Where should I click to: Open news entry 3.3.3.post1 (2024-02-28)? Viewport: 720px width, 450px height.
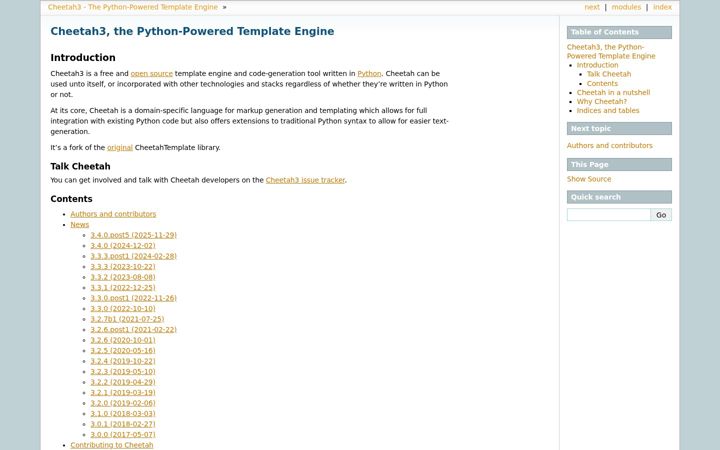[133, 256]
